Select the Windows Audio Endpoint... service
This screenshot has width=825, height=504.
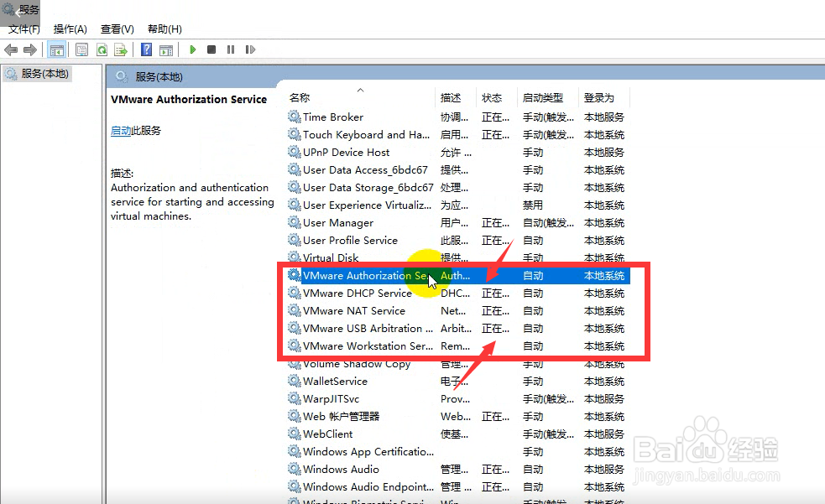point(457,486)
